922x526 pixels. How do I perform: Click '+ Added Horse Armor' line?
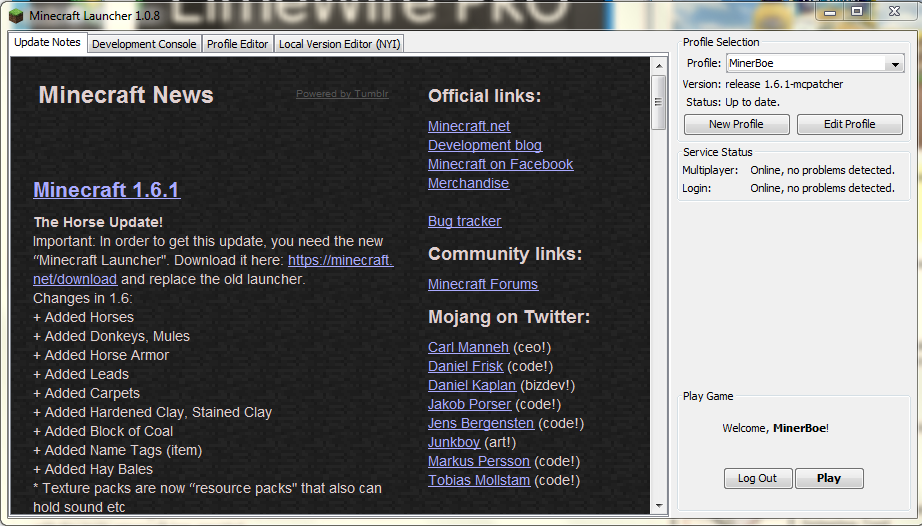click(101, 355)
